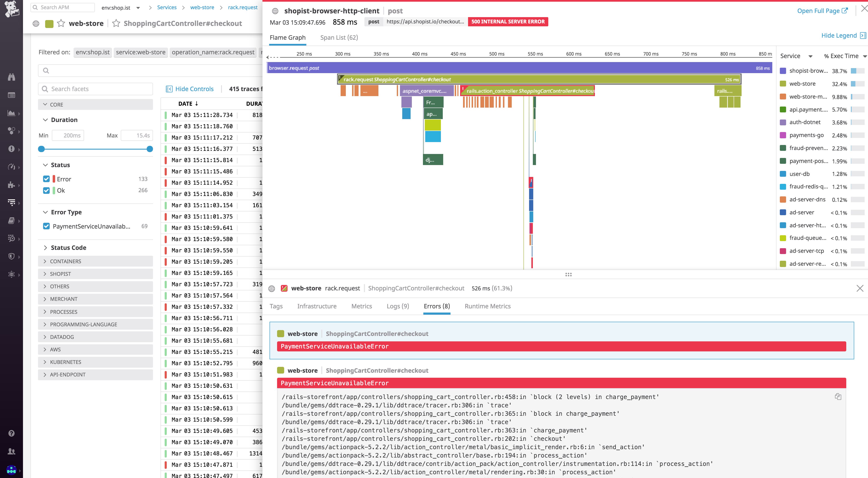Open the Dashboards graph icon
Viewport: 868px width, 478px height.
tap(11, 113)
